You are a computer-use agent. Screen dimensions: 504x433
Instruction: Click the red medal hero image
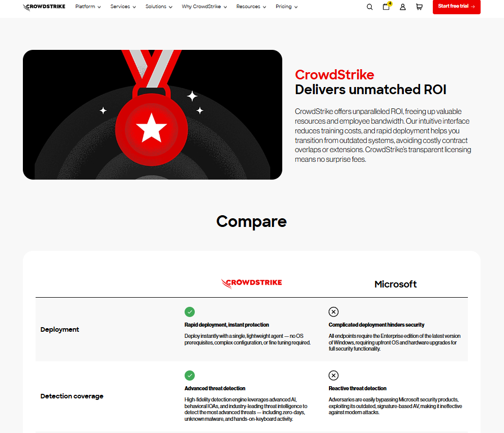pos(153,114)
